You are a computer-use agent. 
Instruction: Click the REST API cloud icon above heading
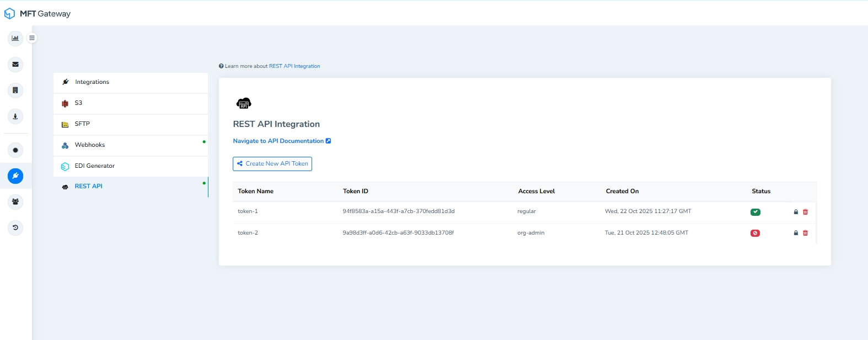[244, 103]
